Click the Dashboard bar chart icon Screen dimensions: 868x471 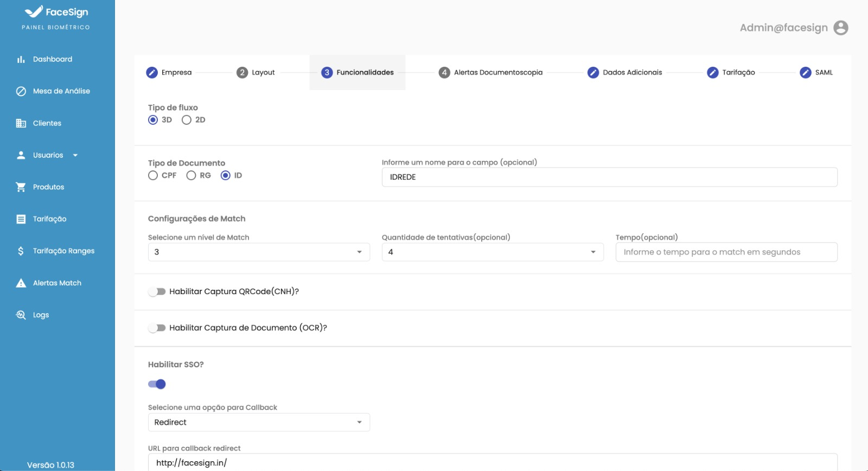tap(21, 59)
